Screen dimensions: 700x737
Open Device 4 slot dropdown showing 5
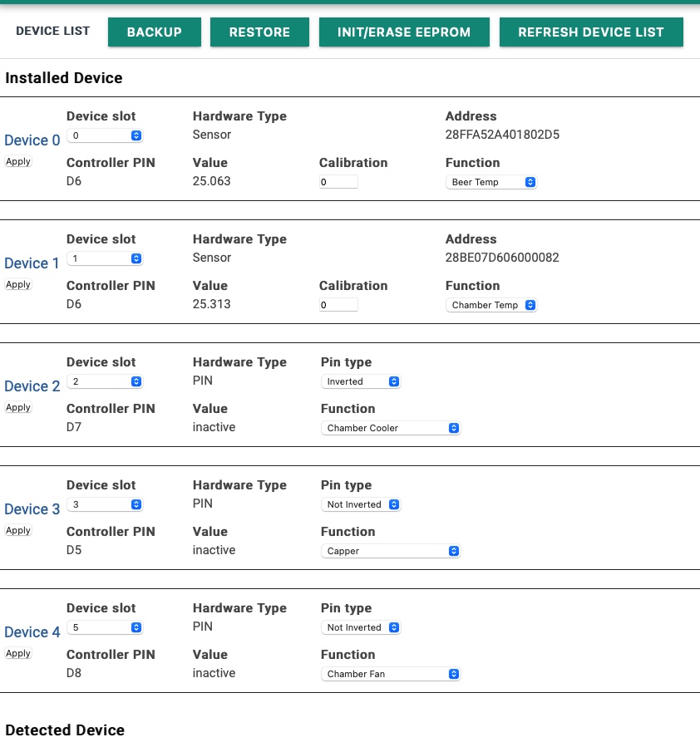click(x=105, y=627)
